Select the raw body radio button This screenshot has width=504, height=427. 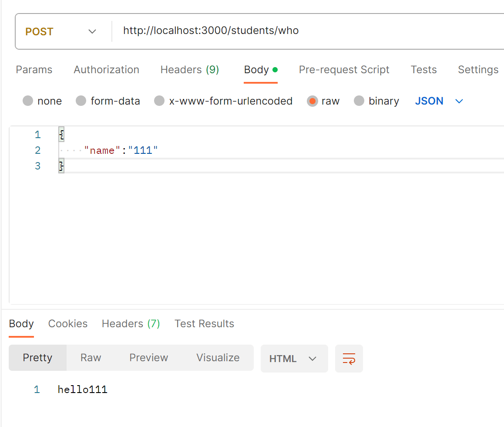click(x=312, y=101)
